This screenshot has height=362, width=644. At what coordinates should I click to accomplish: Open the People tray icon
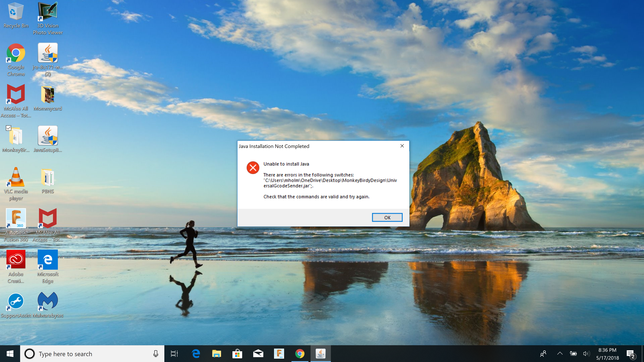coord(543,354)
